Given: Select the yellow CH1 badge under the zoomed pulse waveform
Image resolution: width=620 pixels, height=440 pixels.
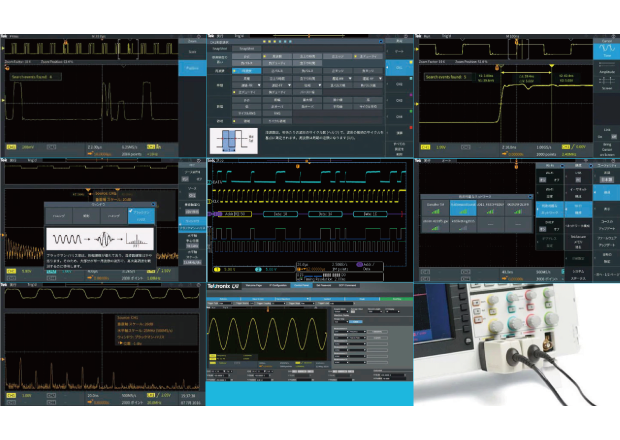Looking at the screenshot, I should [x=10, y=146].
